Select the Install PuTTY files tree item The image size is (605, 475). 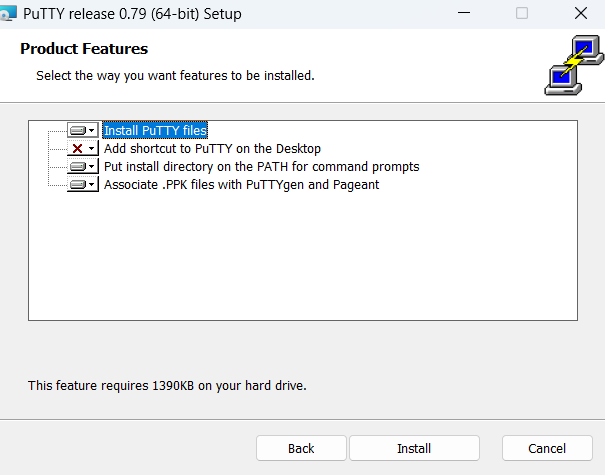(x=155, y=130)
